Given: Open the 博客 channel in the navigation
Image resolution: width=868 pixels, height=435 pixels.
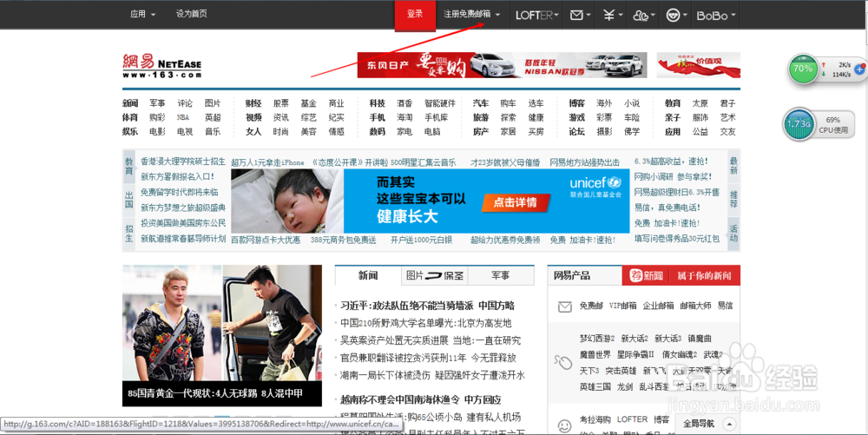Looking at the screenshot, I should point(577,103).
